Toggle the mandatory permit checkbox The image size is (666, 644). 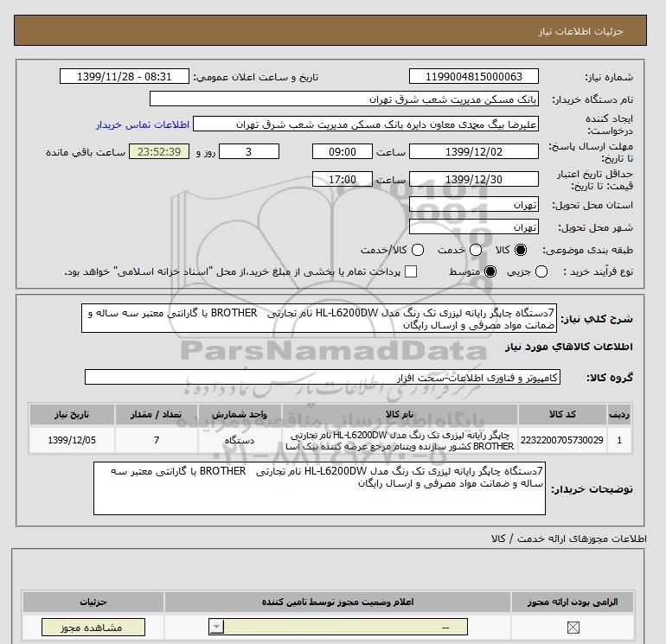coord(571,628)
